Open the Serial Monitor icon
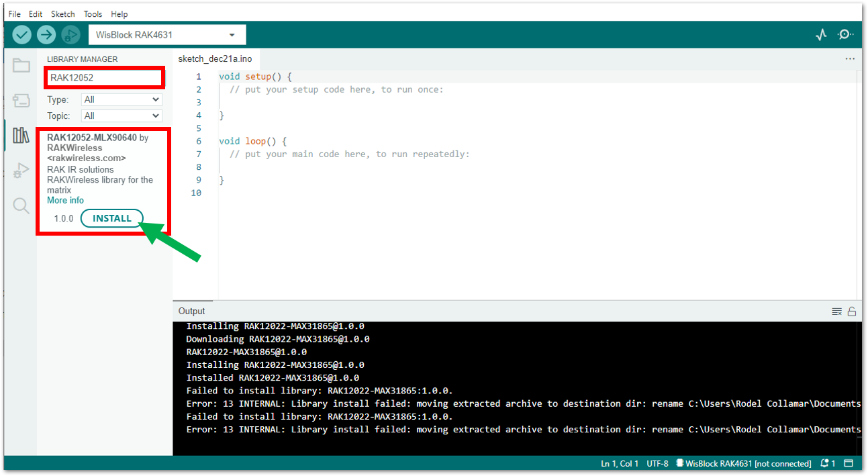 [846, 35]
